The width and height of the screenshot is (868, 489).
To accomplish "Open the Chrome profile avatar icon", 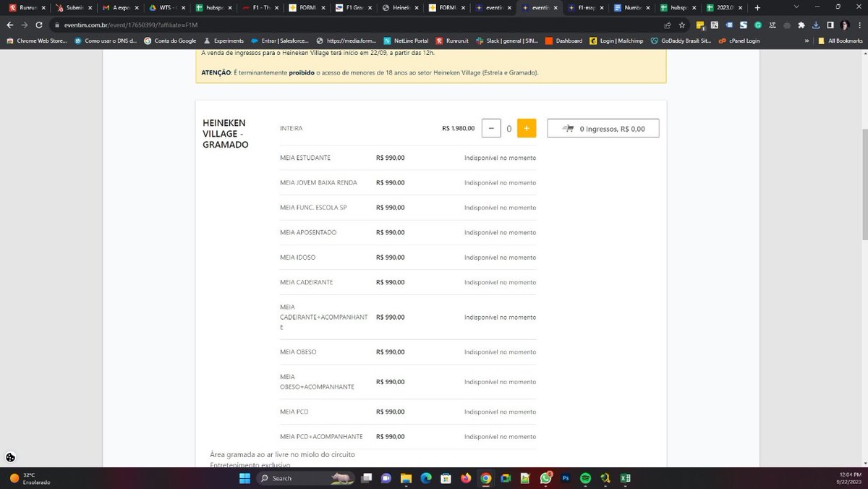I will pyautogui.click(x=844, y=25).
